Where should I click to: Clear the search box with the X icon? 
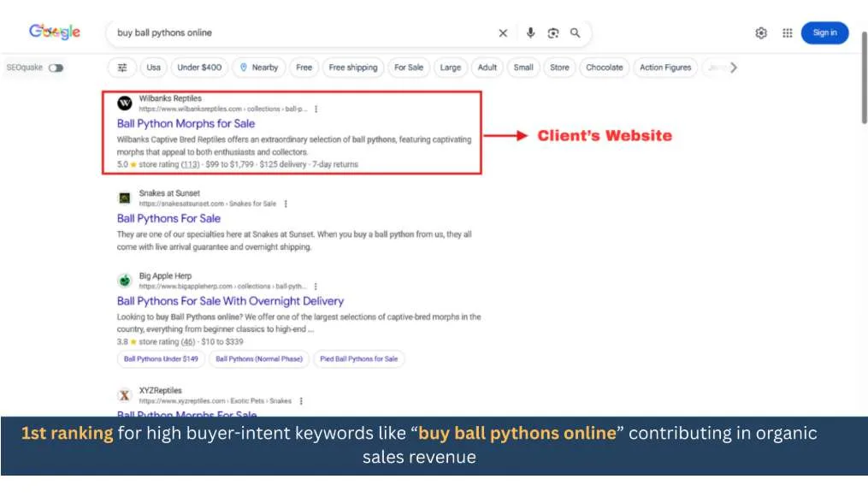[503, 33]
